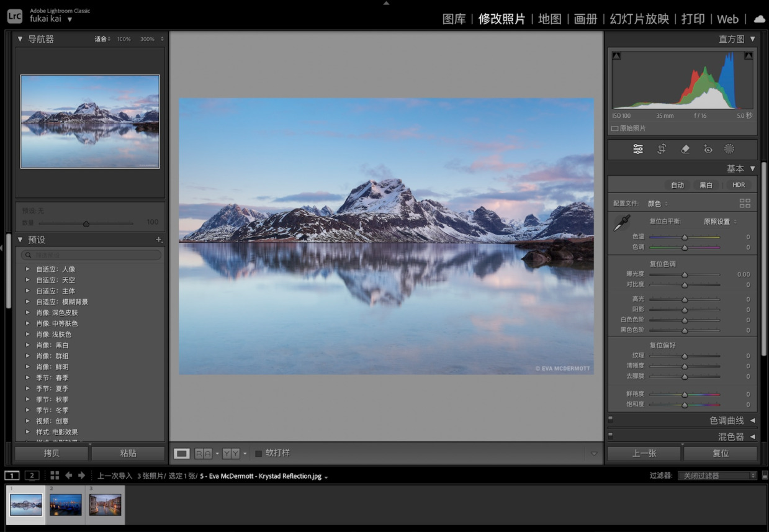Toggle highlight clipping indicator in histogram
Image resolution: width=769 pixels, height=532 pixels.
[749, 56]
